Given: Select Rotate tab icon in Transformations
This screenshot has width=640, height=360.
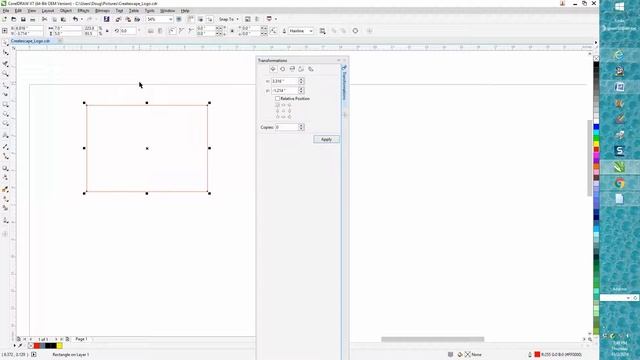Looking at the screenshot, I should (x=282, y=69).
